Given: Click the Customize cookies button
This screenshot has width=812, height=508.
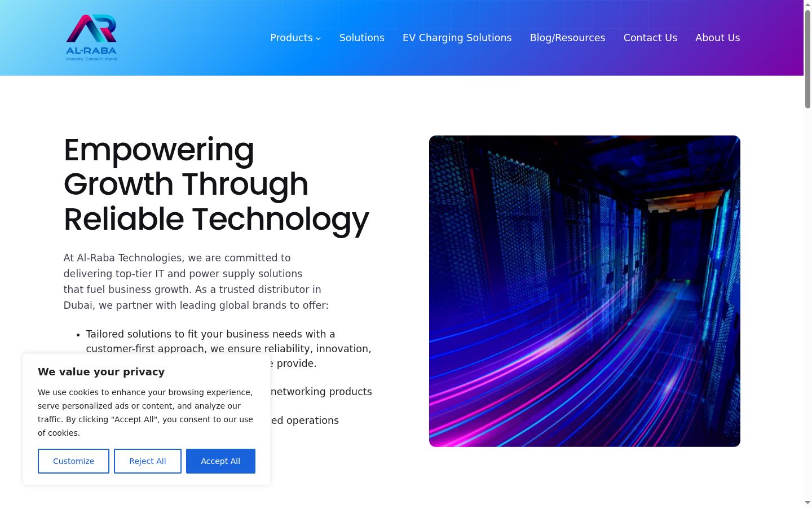Looking at the screenshot, I should click(73, 461).
